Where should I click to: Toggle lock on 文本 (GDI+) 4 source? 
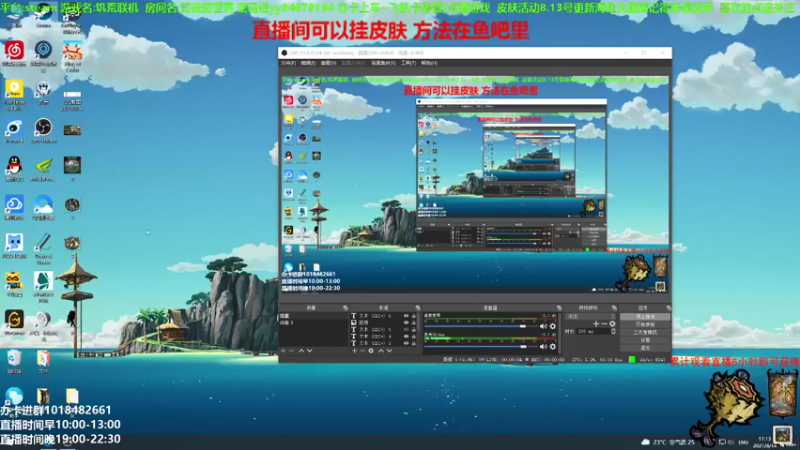(414, 336)
